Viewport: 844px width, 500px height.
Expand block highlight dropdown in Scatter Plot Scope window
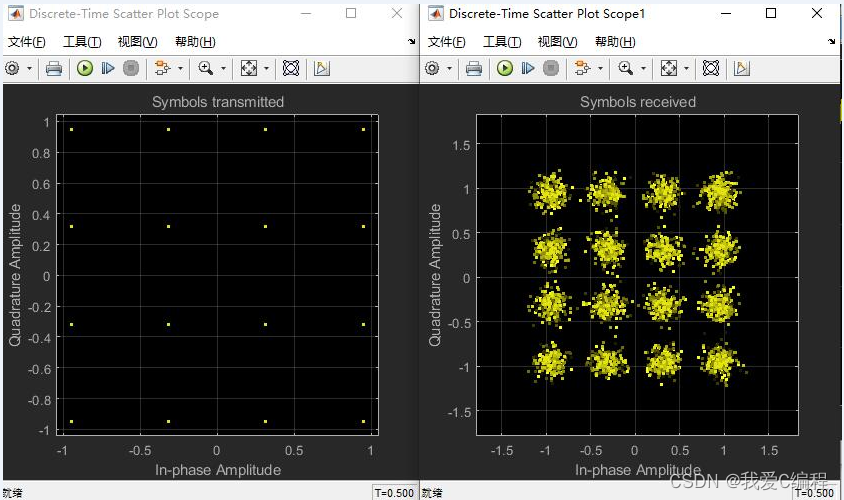[x=180, y=68]
